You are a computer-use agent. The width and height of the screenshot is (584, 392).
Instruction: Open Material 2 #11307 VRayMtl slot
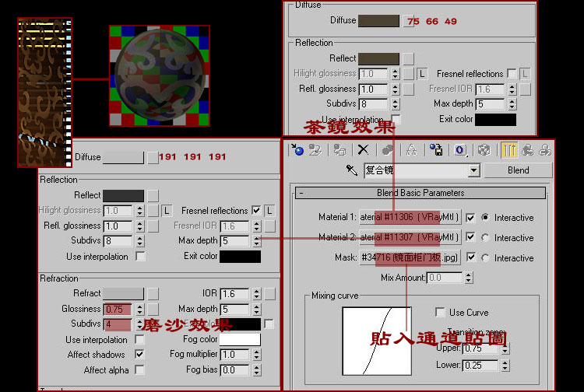coord(410,237)
